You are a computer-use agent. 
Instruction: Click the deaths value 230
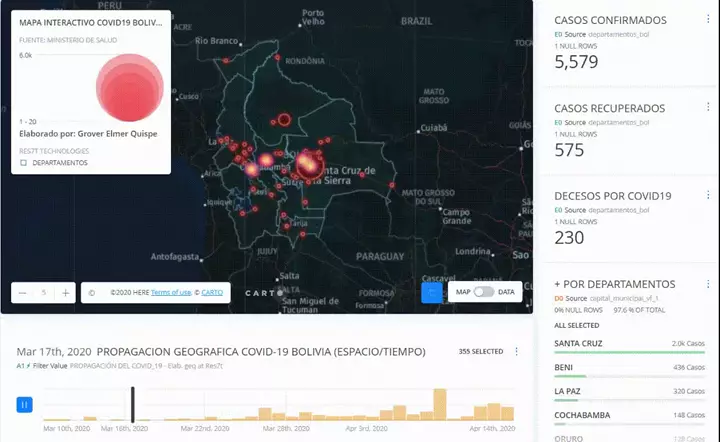click(569, 238)
